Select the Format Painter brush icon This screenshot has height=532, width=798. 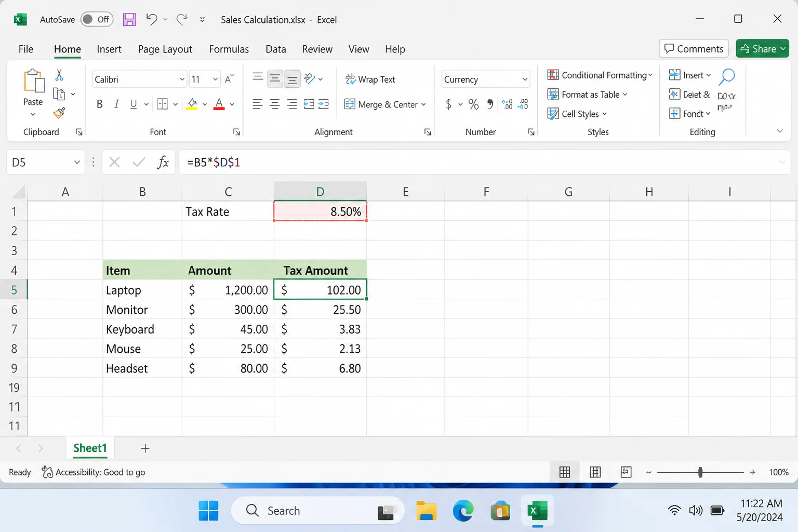click(x=59, y=113)
